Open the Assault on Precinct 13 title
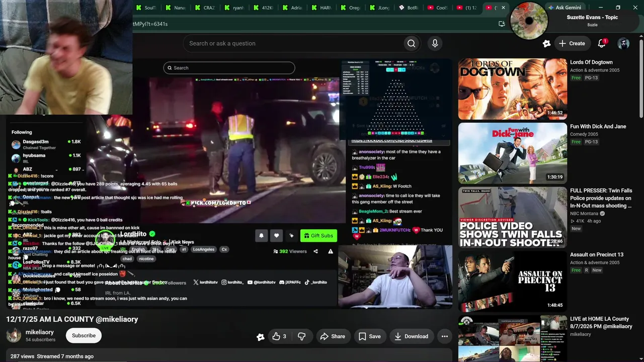Image resolution: width=644 pixels, height=362 pixels. click(x=597, y=255)
